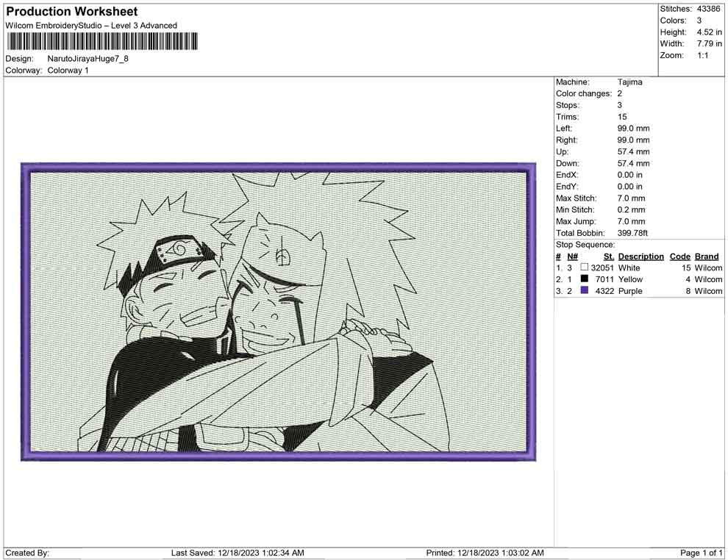Click 'Wilcom EmbroideryStudio – Level 3 Advanced' text
Screen dimensions: 728x560
point(91,26)
